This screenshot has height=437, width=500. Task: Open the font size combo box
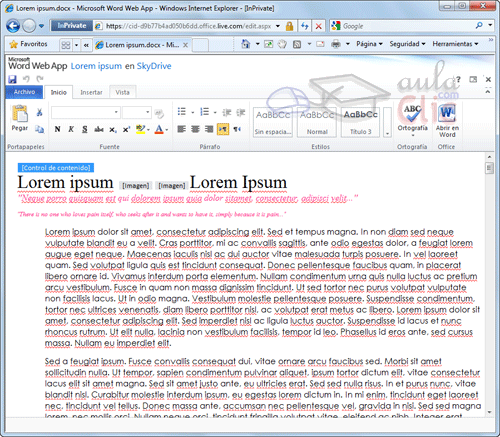click(x=137, y=112)
